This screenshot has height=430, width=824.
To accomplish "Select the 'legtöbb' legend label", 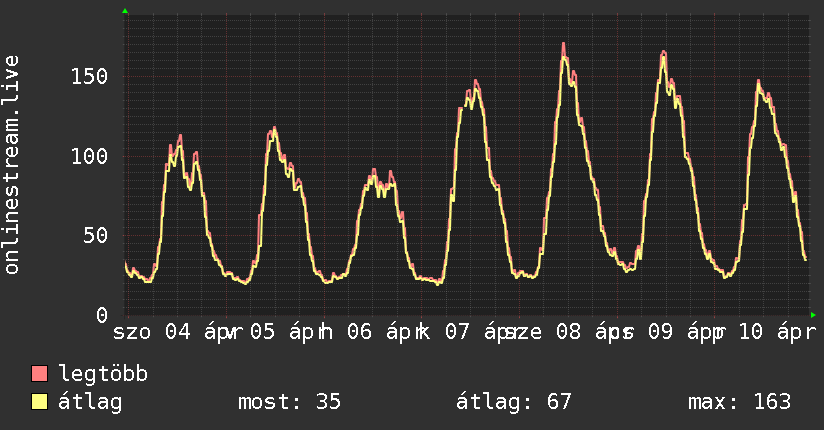I will click(x=103, y=373).
